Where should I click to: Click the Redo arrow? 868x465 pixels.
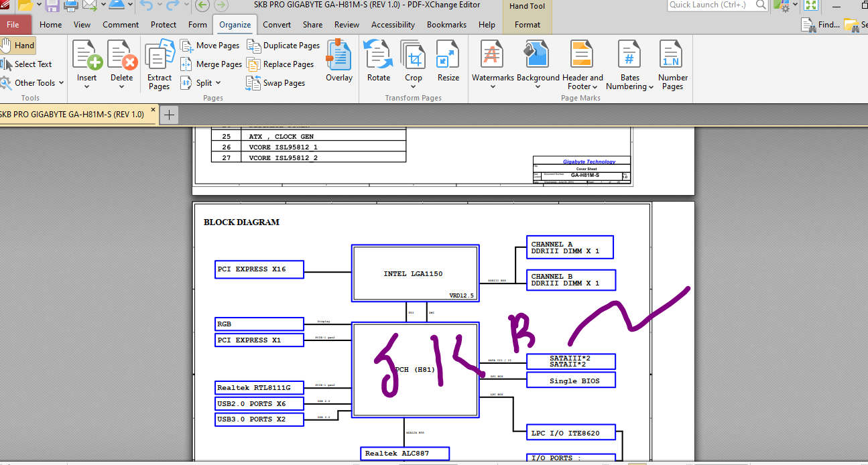point(172,6)
